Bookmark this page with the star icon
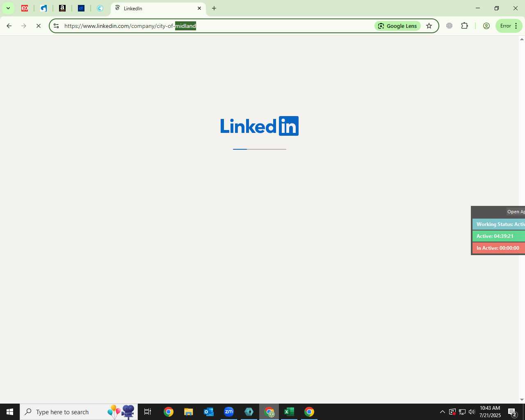The height and width of the screenshot is (420, 525). click(429, 26)
